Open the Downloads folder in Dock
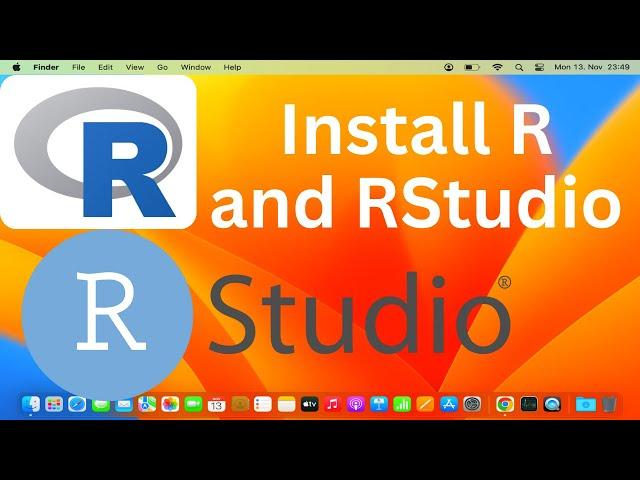 click(x=586, y=404)
